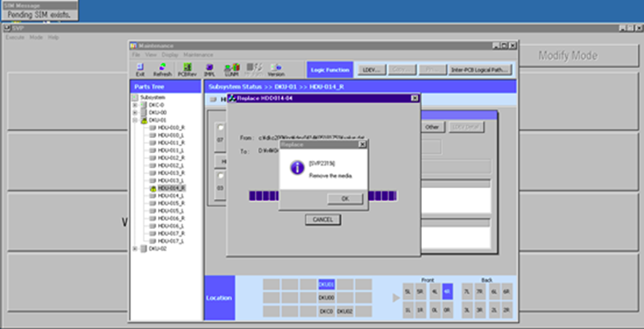Open PCB Rev from toolbar

(x=186, y=68)
